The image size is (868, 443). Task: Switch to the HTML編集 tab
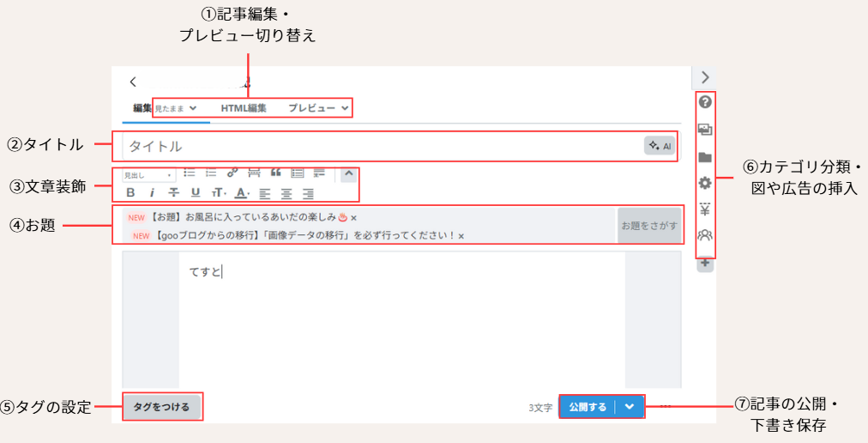244,108
